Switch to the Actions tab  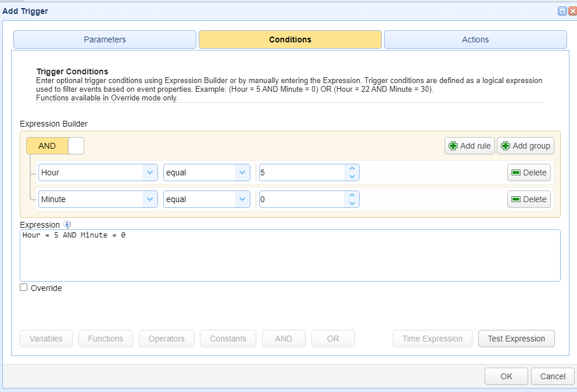tap(475, 39)
